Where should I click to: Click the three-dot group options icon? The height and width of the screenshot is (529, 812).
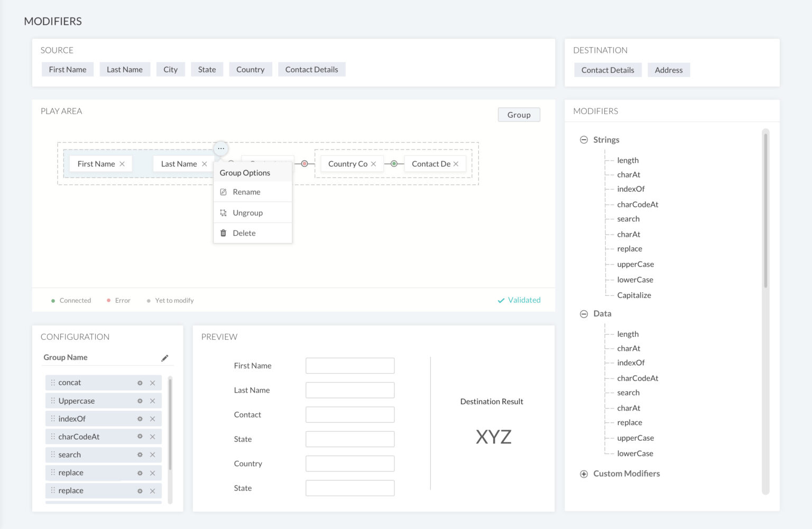221,149
